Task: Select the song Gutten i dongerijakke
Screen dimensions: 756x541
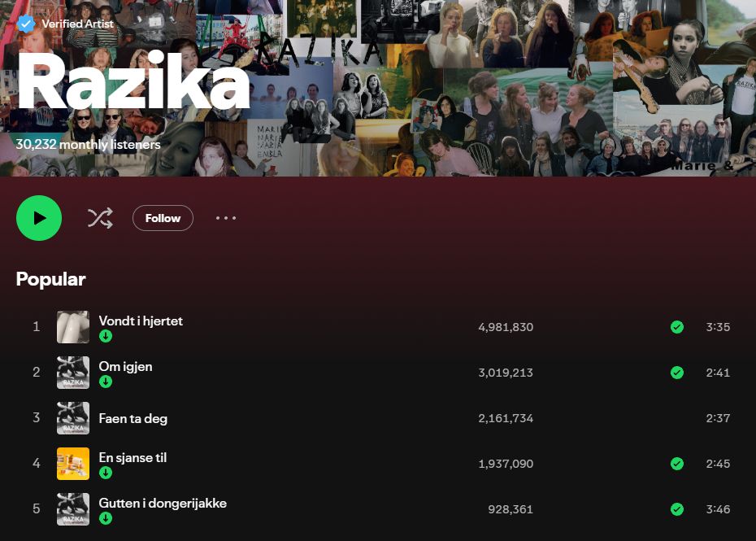Action: pyautogui.click(x=163, y=504)
